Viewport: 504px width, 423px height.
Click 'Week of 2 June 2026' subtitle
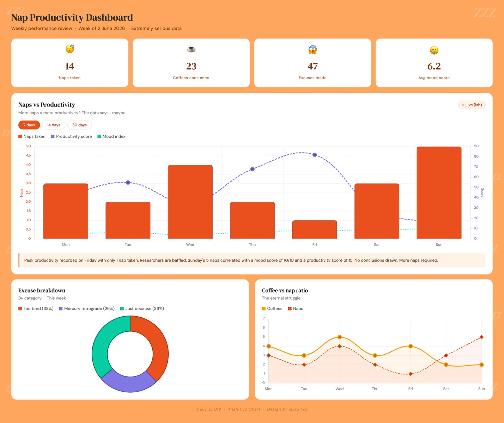click(102, 29)
